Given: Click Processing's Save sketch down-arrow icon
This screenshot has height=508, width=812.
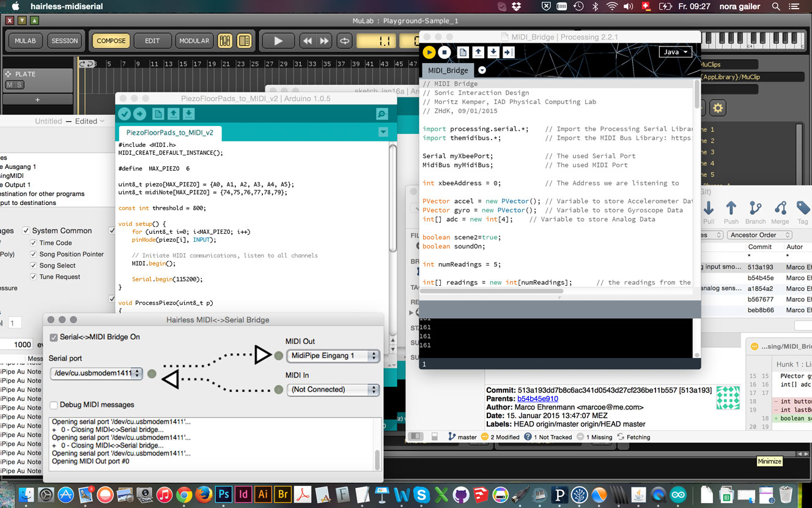Looking at the screenshot, I should click(x=493, y=53).
